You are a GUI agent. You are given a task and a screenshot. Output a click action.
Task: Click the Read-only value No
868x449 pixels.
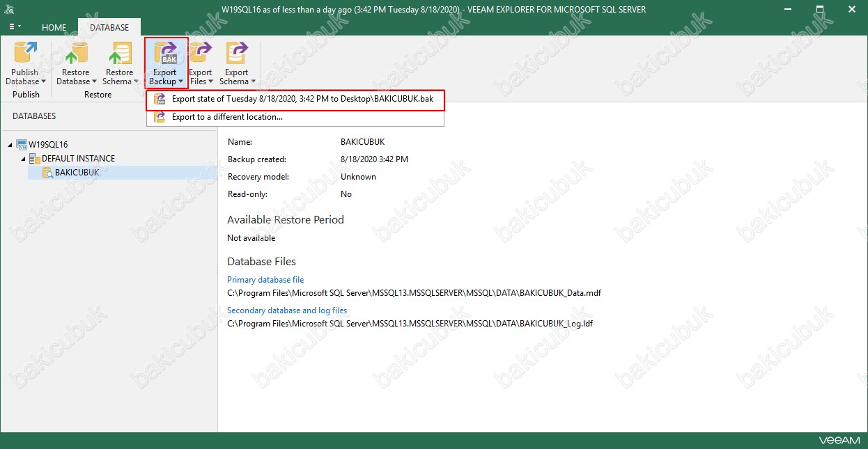(x=346, y=194)
